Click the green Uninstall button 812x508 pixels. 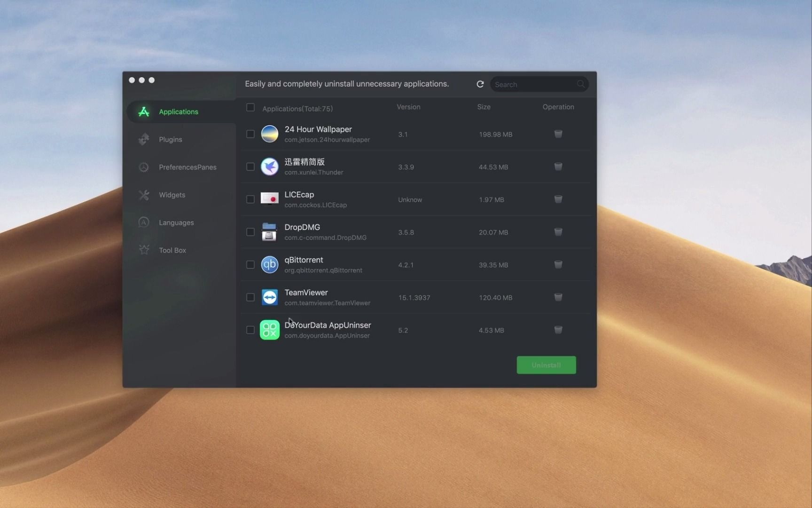point(546,365)
